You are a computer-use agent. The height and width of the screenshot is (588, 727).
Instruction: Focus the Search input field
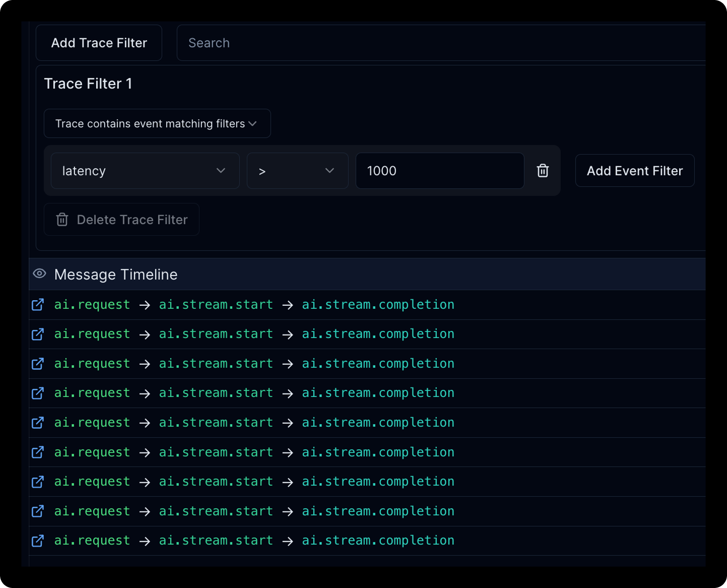[x=441, y=43]
